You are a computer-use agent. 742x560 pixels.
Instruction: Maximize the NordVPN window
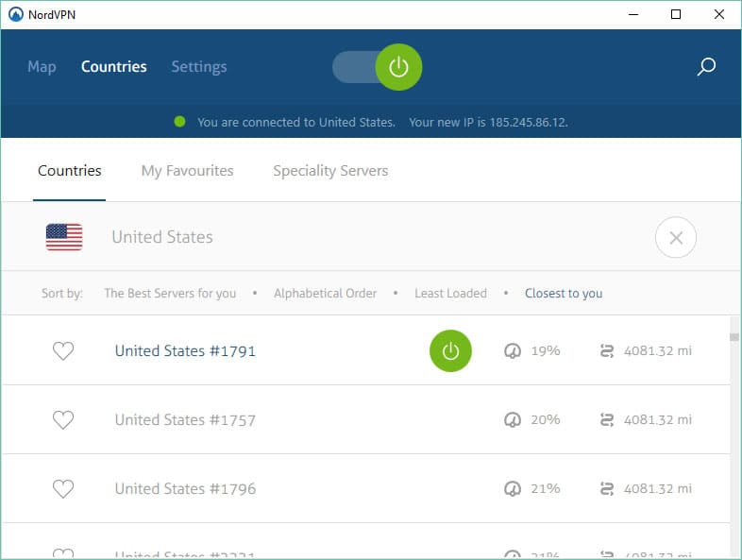(676, 15)
